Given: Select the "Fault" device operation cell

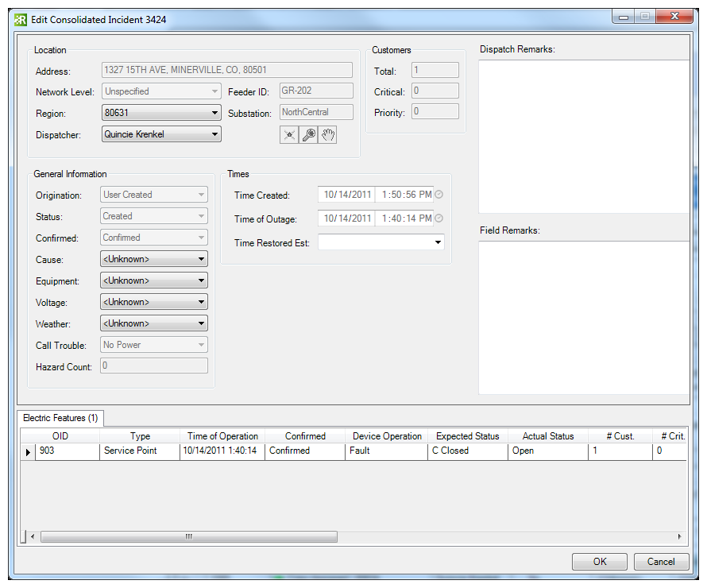Looking at the screenshot, I should click(x=387, y=451).
